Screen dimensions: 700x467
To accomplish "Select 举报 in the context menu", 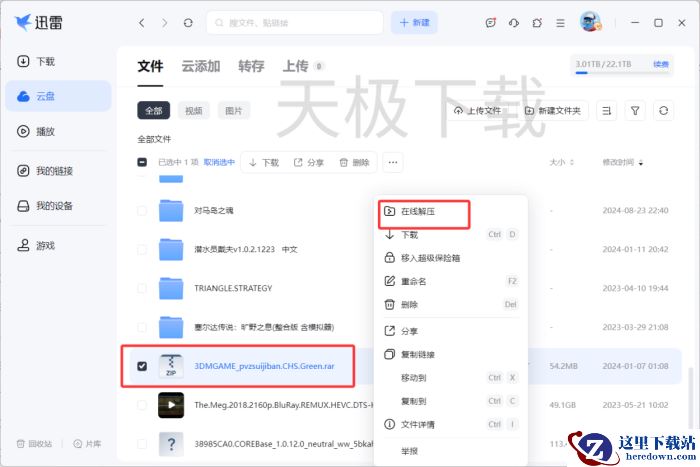I will click(451, 451).
